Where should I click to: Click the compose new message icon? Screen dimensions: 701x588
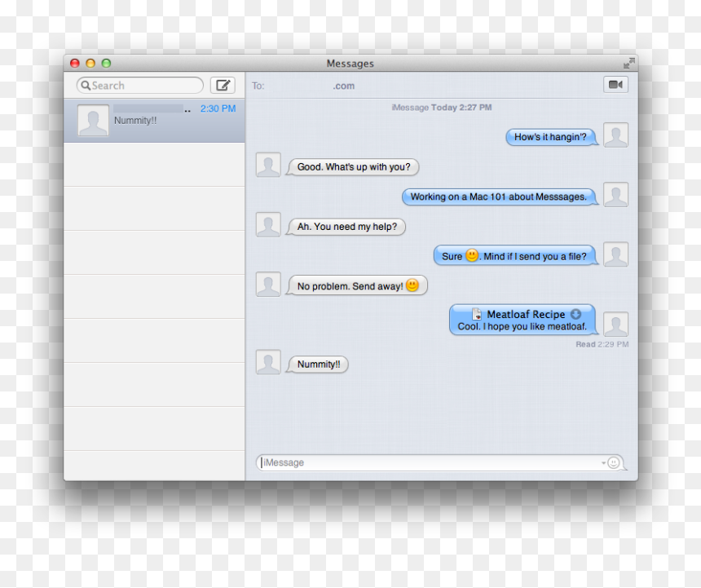223,85
